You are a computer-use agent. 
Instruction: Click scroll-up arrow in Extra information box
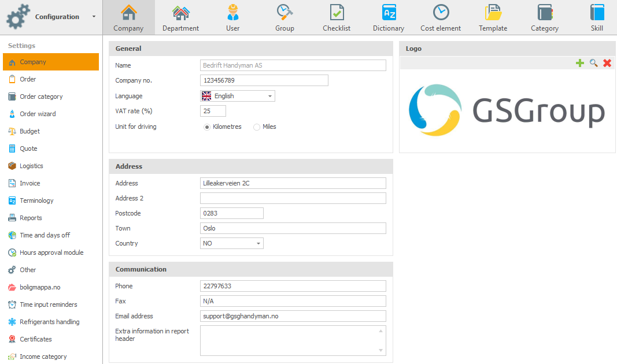(380, 331)
